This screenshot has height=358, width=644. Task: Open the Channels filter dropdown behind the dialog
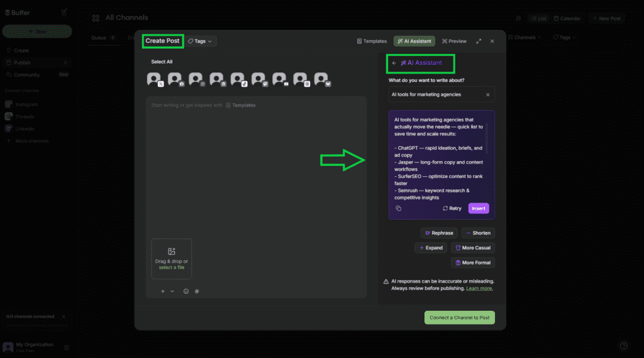pos(525,37)
